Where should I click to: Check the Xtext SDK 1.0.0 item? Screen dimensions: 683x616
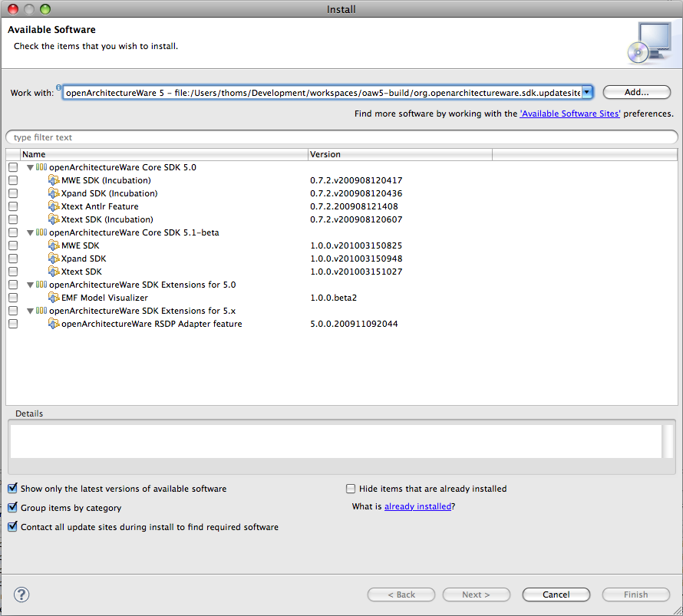click(x=13, y=272)
